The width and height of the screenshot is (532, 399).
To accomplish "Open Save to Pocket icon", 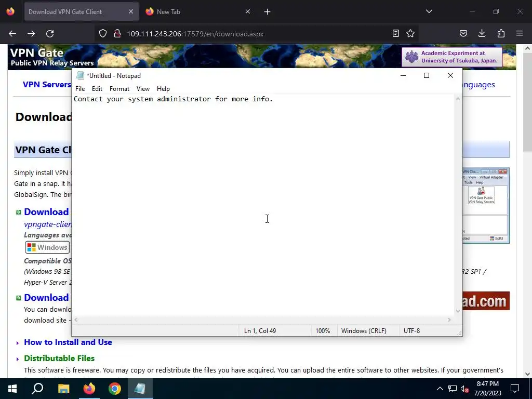I will click(463, 33).
